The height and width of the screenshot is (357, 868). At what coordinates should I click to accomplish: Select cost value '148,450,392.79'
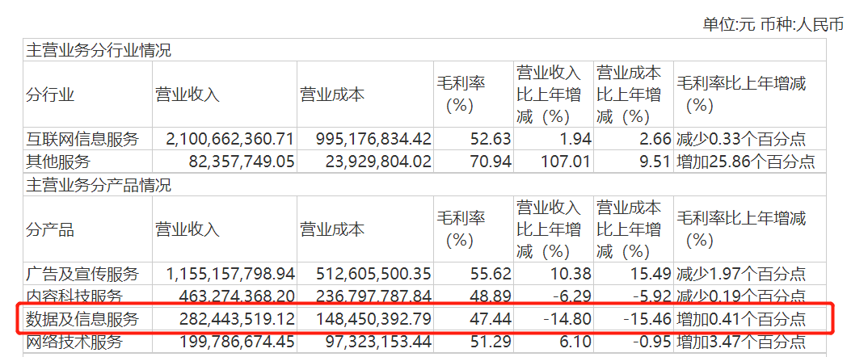tap(374, 319)
